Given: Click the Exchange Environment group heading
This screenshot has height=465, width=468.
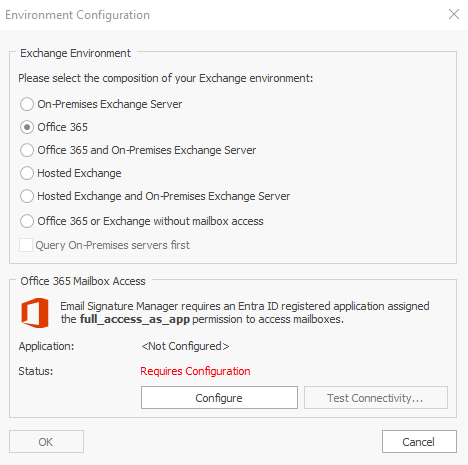Looking at the screenshot, I should (x=75, y=53).
